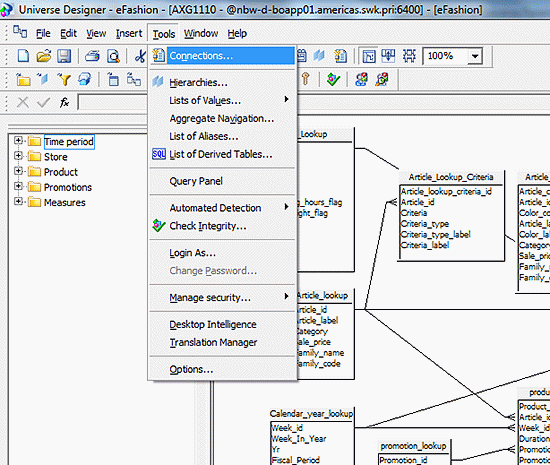Select the Criteria_type_label column
The height and width of the screenshot is (465, 550).
tap(435, 234)
